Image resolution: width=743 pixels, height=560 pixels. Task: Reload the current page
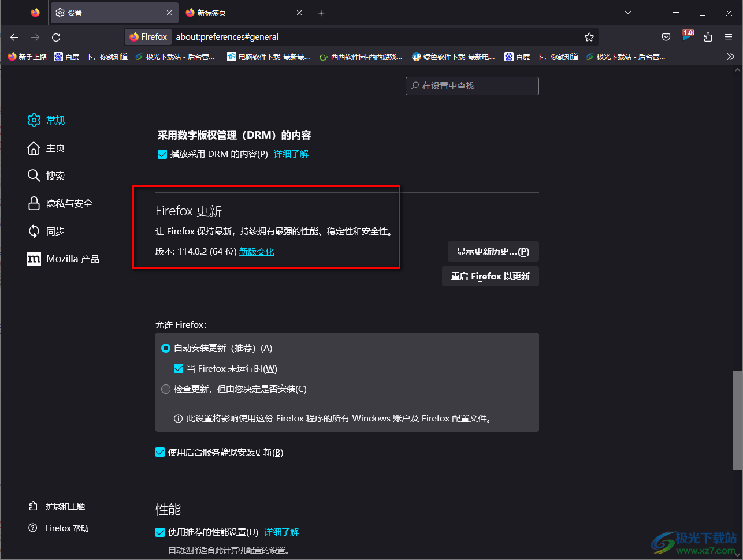click(56, 37)
